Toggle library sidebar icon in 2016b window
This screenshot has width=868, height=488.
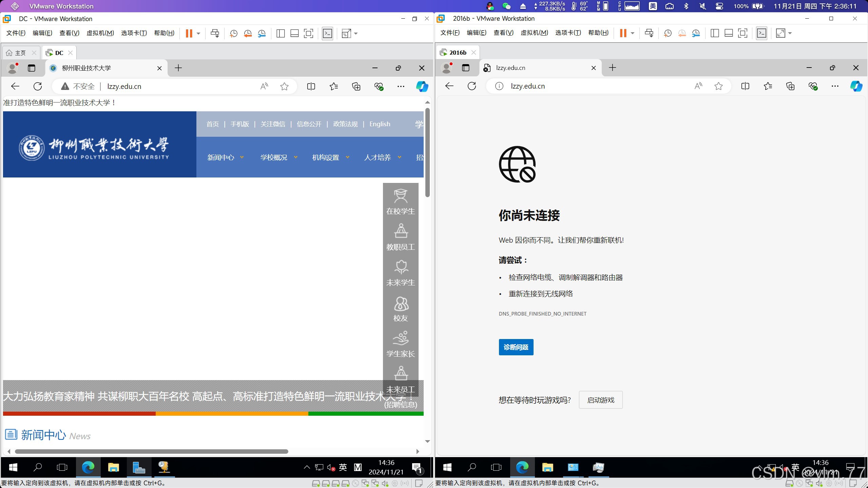click(x=715, y=33)
